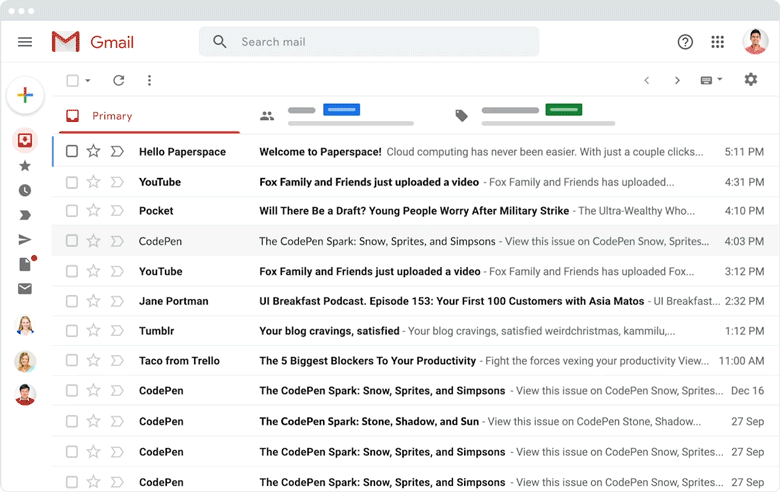This screenshot has width=780, height=492.
Task: Tick the Tumblr email checkbox
Action: (x=72, y=330)
